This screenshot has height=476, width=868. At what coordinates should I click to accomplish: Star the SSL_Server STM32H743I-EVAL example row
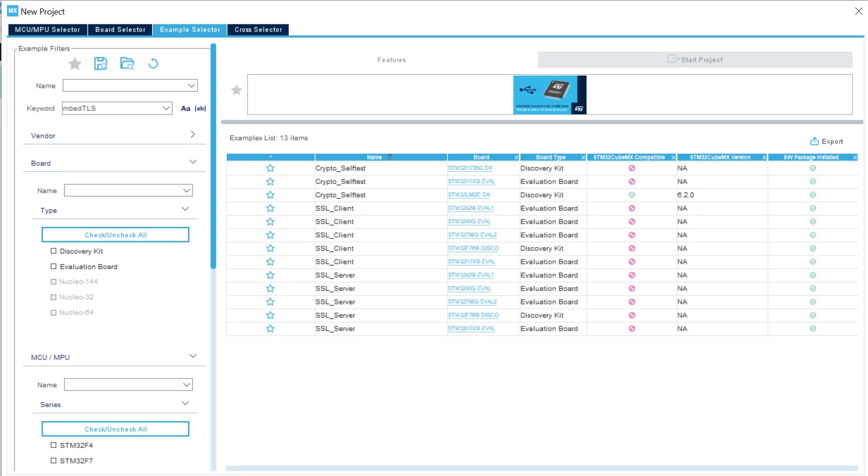click(x=270, y=329)
